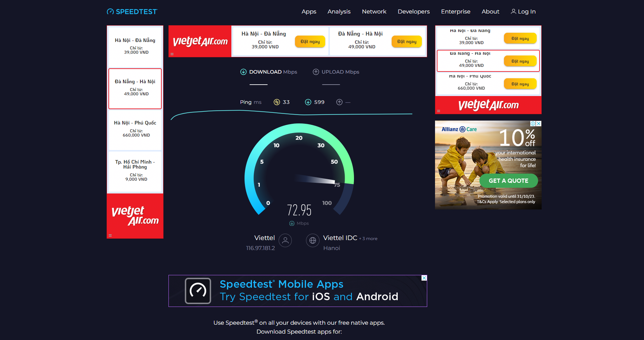Click the Đặt ngay button for Hà Nội - Đà Nẵng top banner
This screenshot has height=340, width=644.
pyautogui.click(x=310, y=42)
